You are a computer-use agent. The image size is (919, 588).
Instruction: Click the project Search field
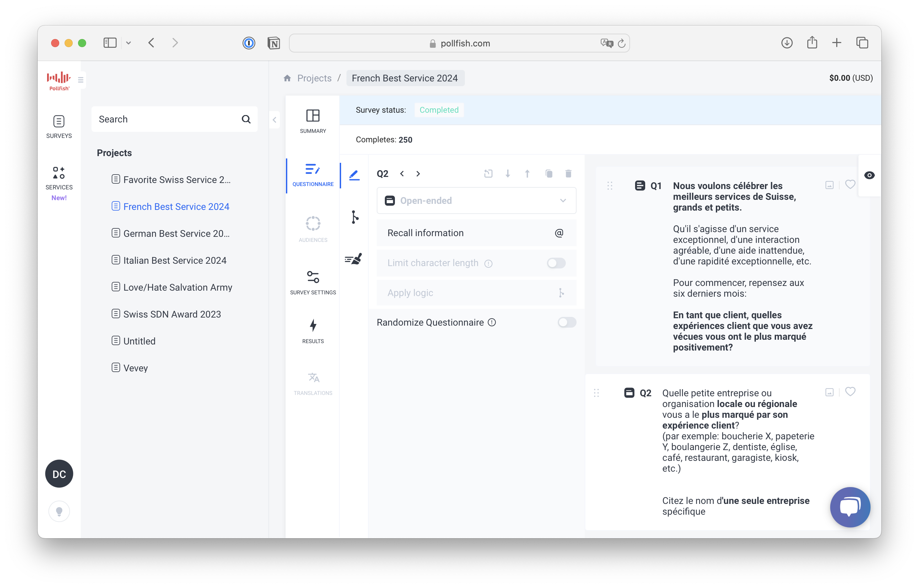pyautogui.click(x=166, y=119)
